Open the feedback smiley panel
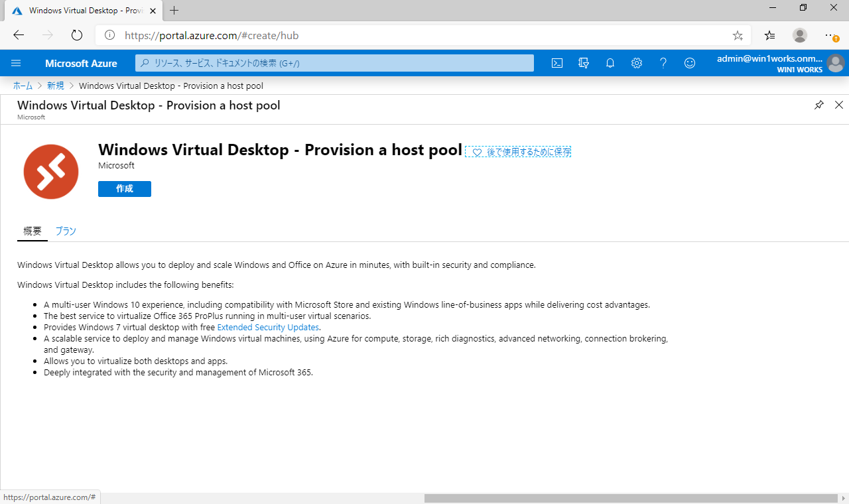 pos(690,63)
